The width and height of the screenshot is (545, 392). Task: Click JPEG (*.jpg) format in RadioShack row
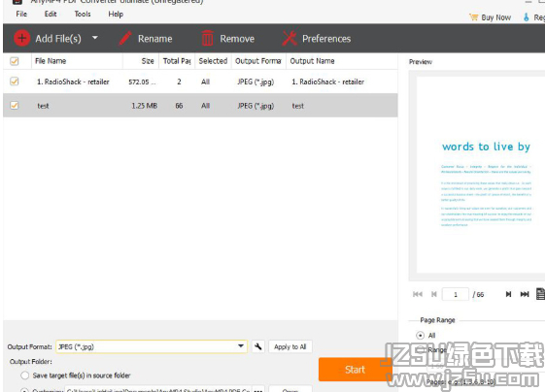pyautogui.click(x=255, y=82)
